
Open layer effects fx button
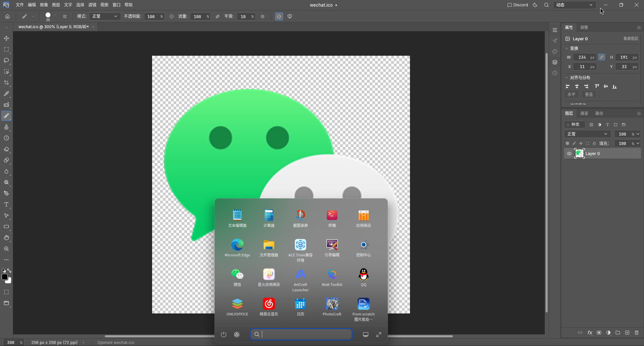pyautogui.click(x=590, y=333)
